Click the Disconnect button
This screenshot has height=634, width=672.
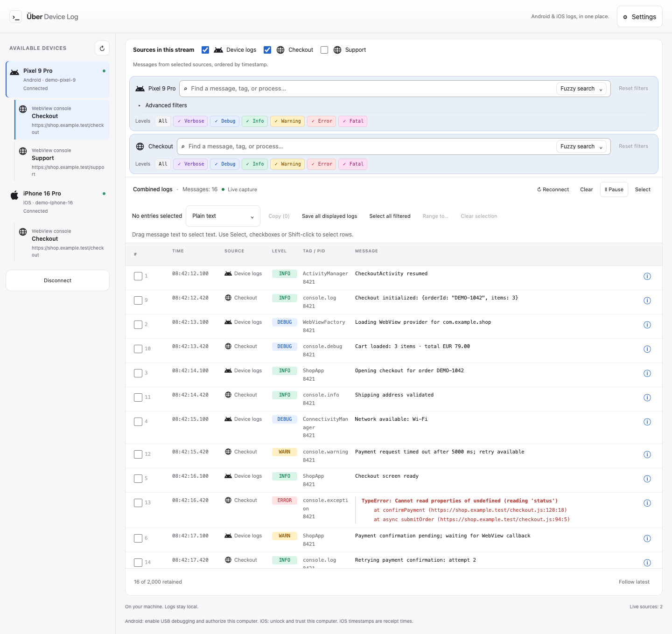(58, 280)
